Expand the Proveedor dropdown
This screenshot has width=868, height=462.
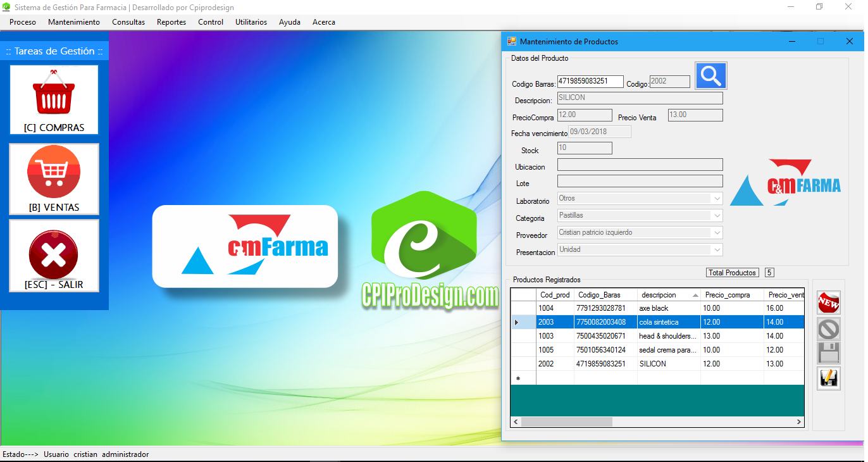[717, 233]
